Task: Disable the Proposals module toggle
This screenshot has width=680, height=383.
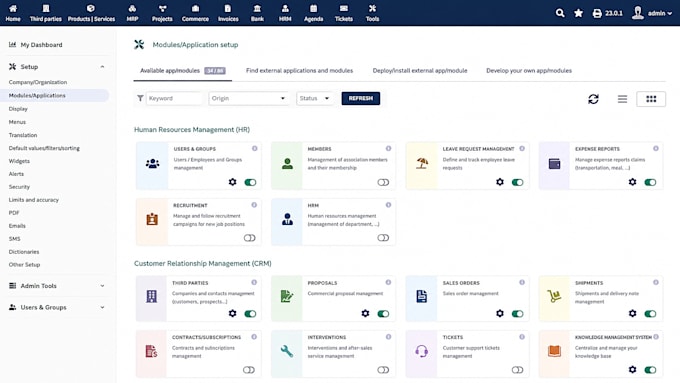Action: pos(383,314)
